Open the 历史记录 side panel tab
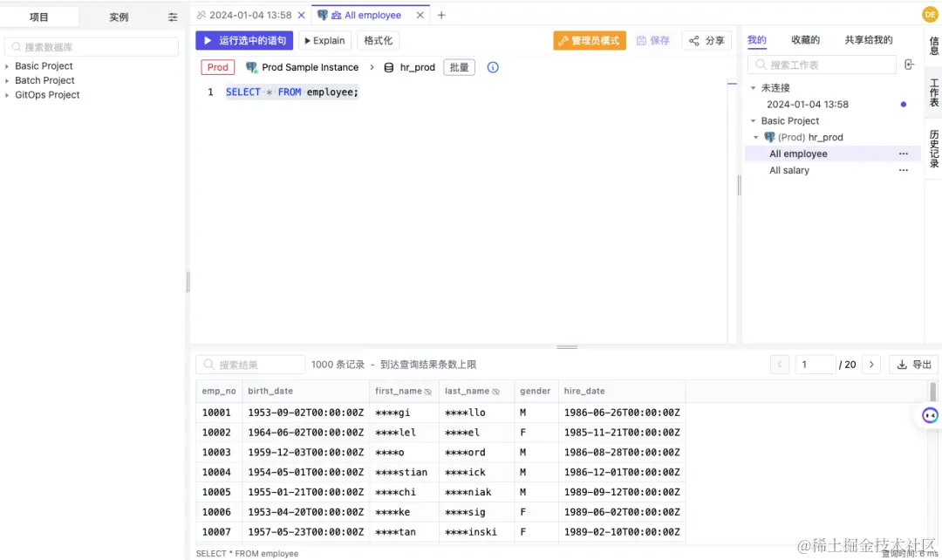The height and width of the screenshot is (560, 942). pyautogui.click(x=933, y=148)
